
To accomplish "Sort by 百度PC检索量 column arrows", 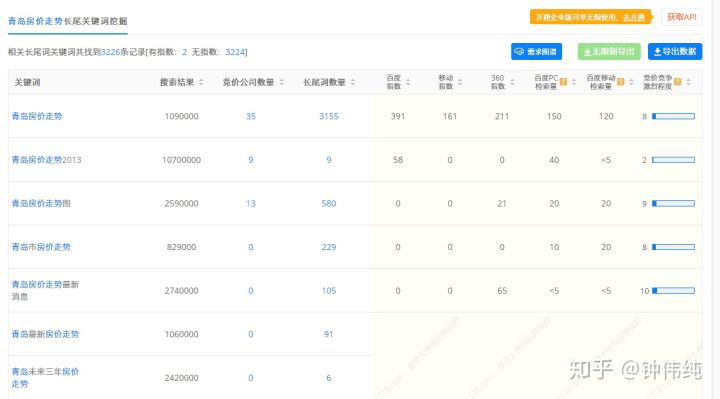I will pyautogui.click(x=574, y=82).
